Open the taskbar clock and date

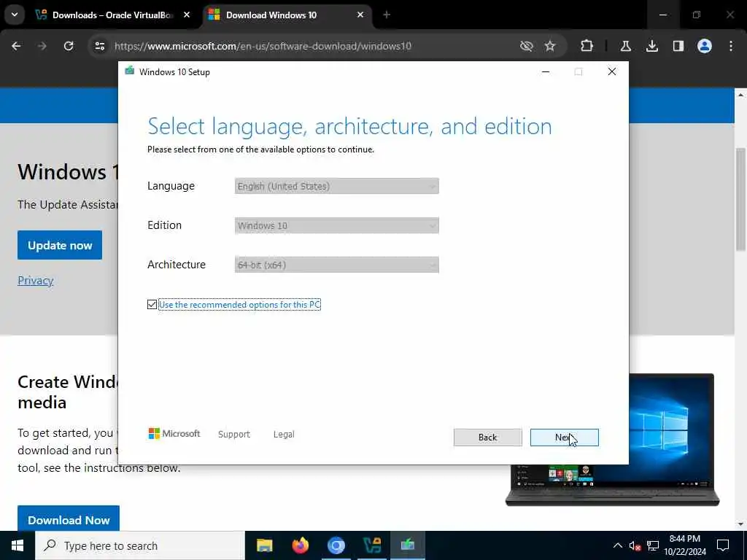pos(685,545)
